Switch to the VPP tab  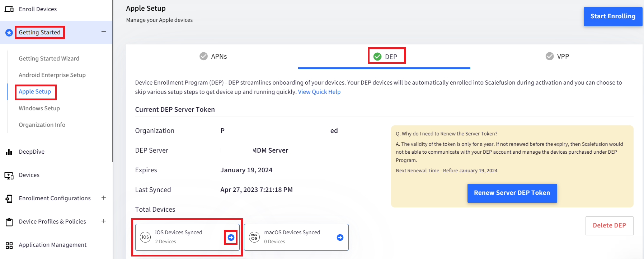556,57
